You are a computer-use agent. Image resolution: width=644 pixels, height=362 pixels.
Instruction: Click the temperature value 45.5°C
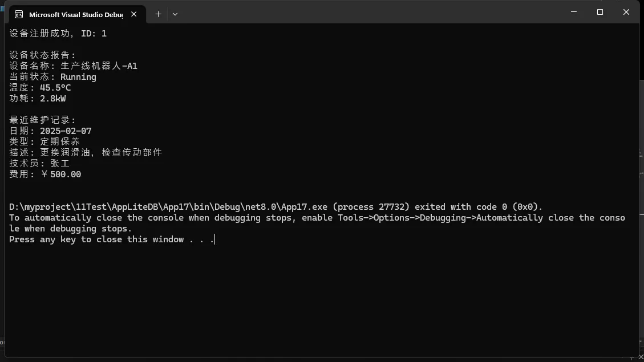(x=55, y=88)
